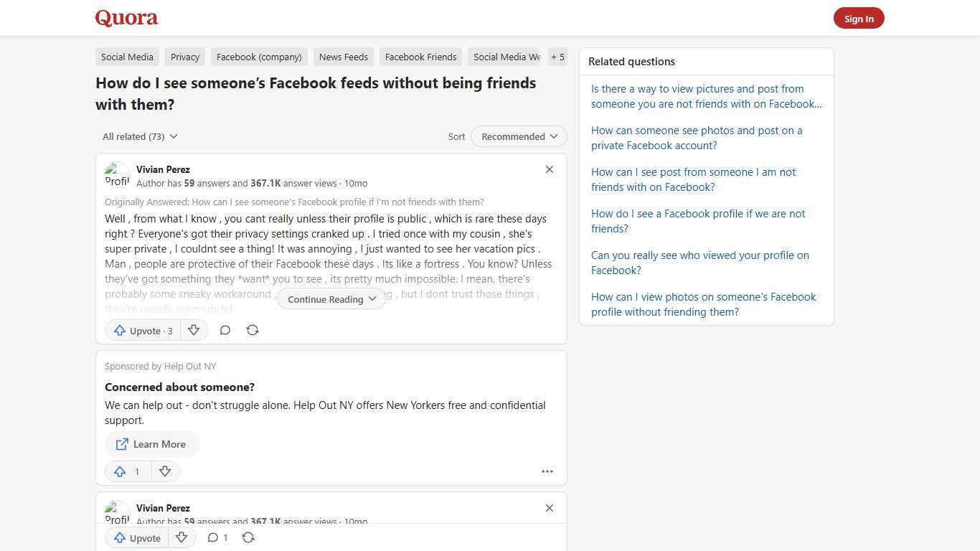Expand Continue Reading on the first answer
The image size is (980, 551).
coord(330,299)
